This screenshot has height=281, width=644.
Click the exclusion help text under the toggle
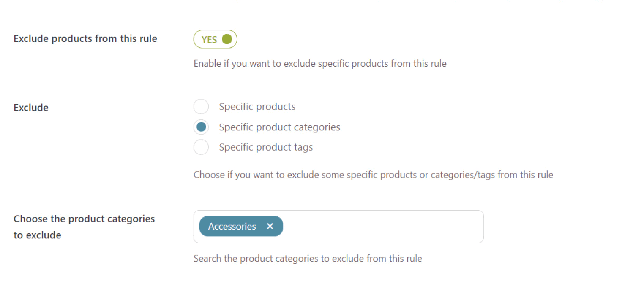point(320,64)
